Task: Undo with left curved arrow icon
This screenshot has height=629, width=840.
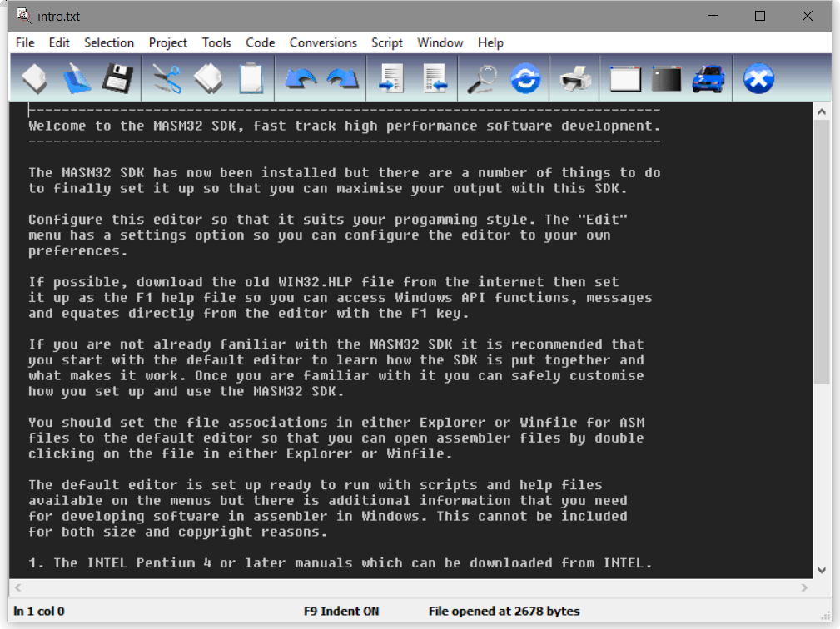Action: [301, 79]
